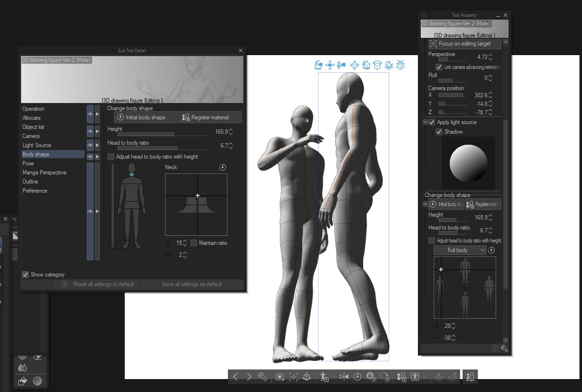The image size is (582, 392).
Task: Collapse Change body shape section in Tool Property
Action: click(425, 204)
